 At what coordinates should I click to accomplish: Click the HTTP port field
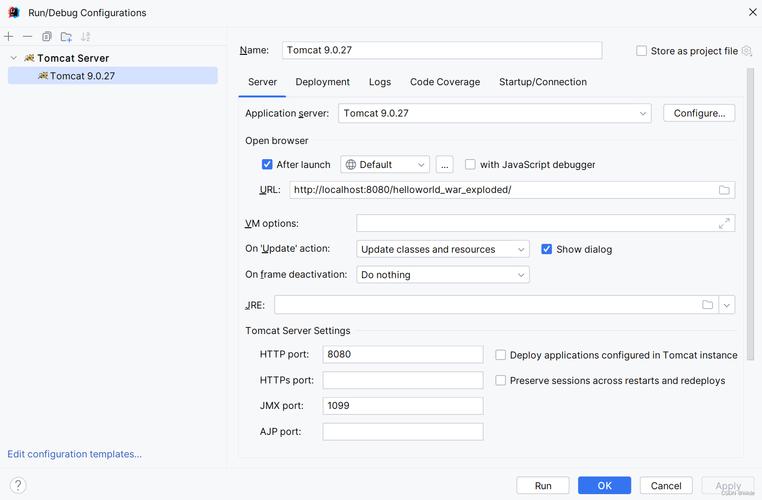click(x=403, y=354)
